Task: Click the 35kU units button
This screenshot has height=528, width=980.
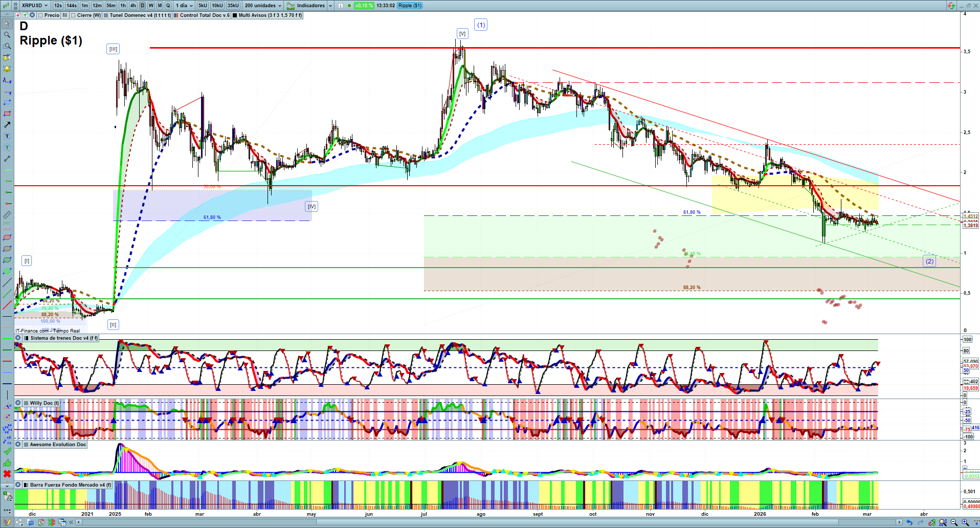Action: [x=233, y=6]
